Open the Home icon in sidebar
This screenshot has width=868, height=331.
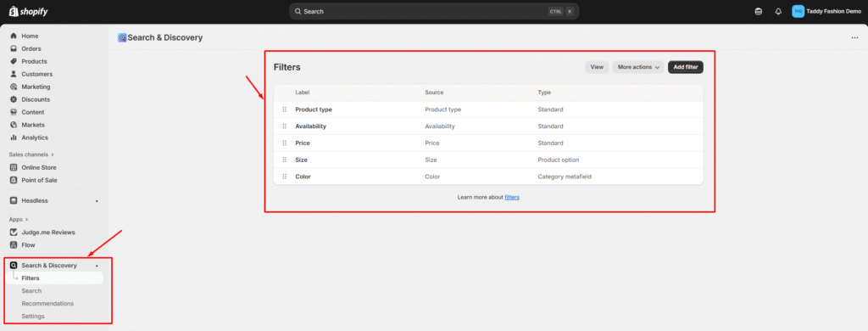(x=14, y=36)
